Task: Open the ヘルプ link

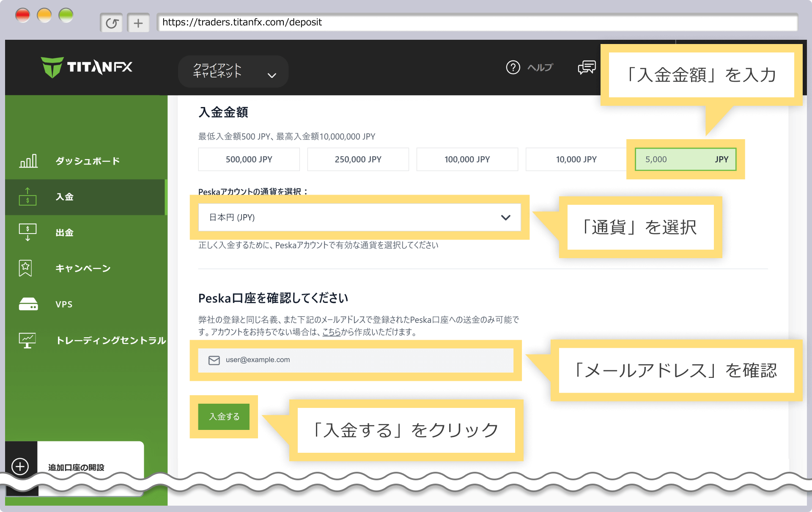Action: (x=540, y=67)
